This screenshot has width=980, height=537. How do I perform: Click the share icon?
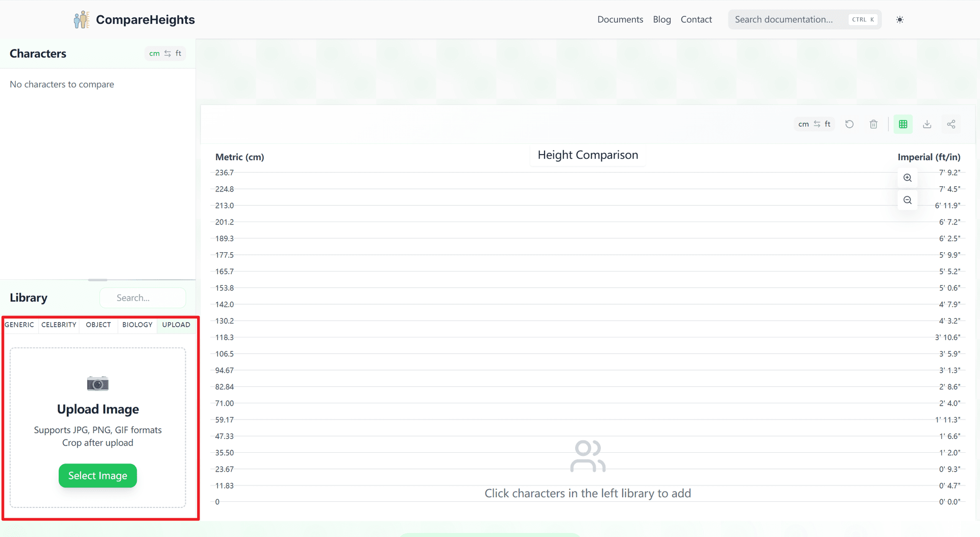pos(951,124)
